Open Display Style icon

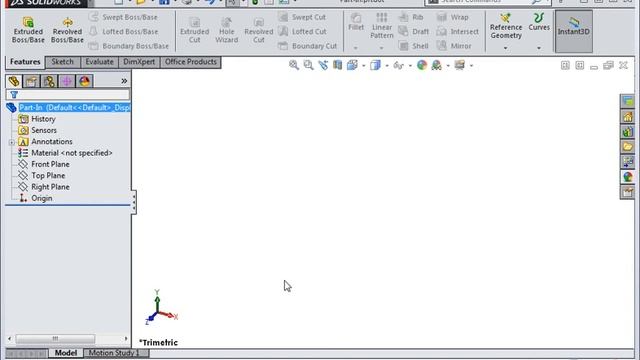(375, 65)
